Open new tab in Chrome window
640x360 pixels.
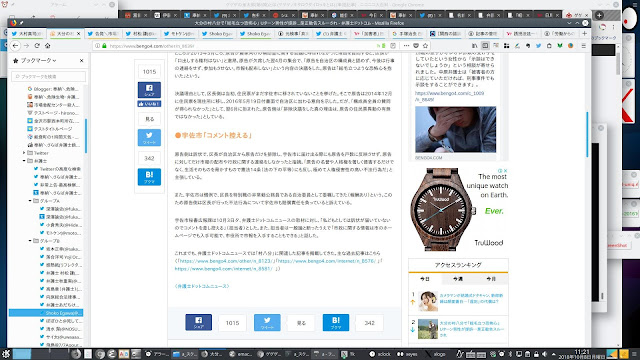tap(599, 16)
